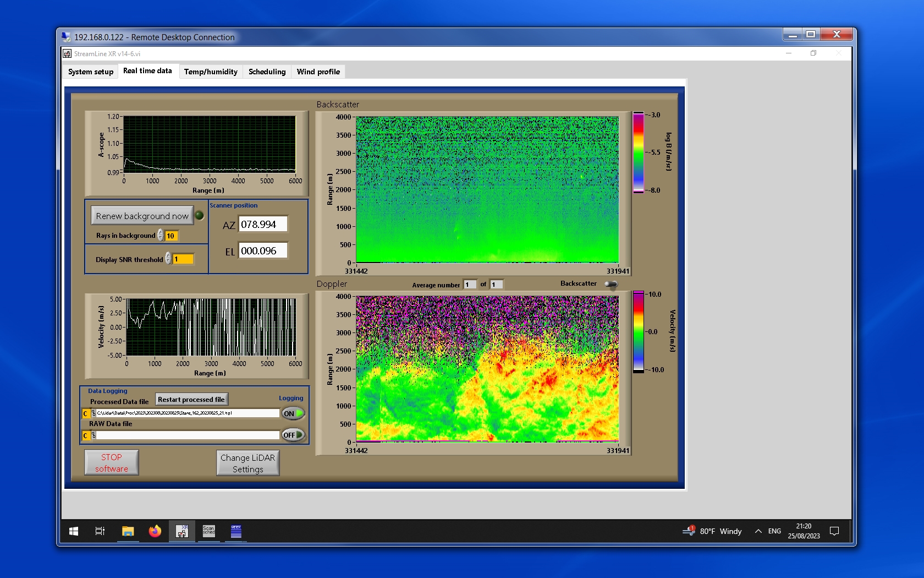Open File Explorer in the taskbar
Image resolution: width=924 pixels, height=578 pixels.
128,531
